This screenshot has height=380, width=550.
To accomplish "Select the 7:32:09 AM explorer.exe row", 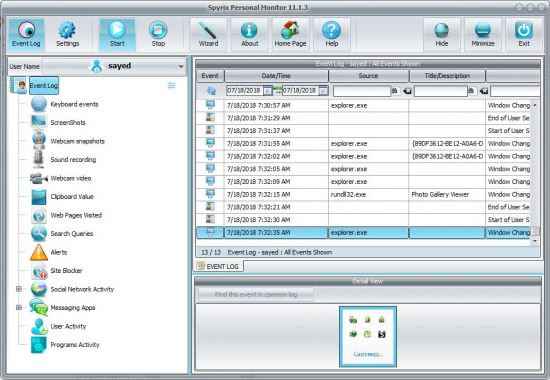I will pos(363,181).
